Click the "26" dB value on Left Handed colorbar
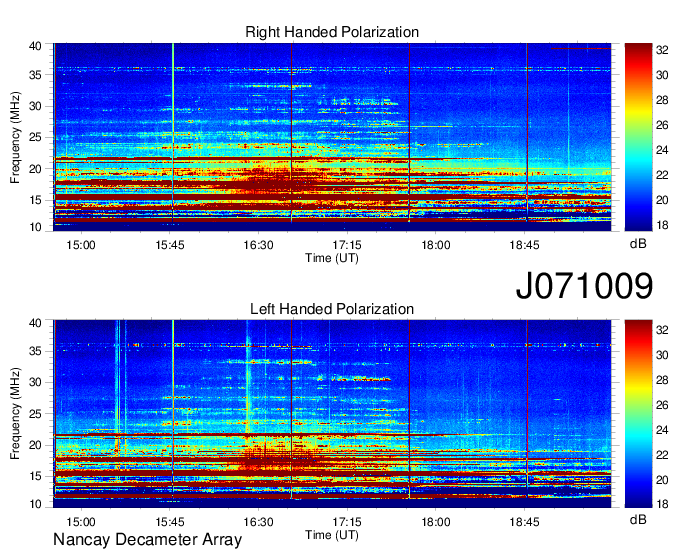This screenshot has width=680, height=552. pyautogui.click(x=662, y=405)
